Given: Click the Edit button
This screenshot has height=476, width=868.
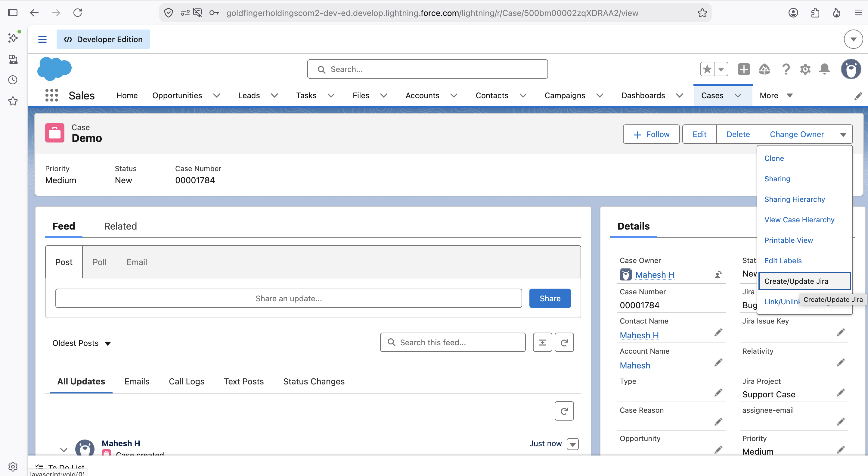Looking at the screenshot, I should [699, 134].
